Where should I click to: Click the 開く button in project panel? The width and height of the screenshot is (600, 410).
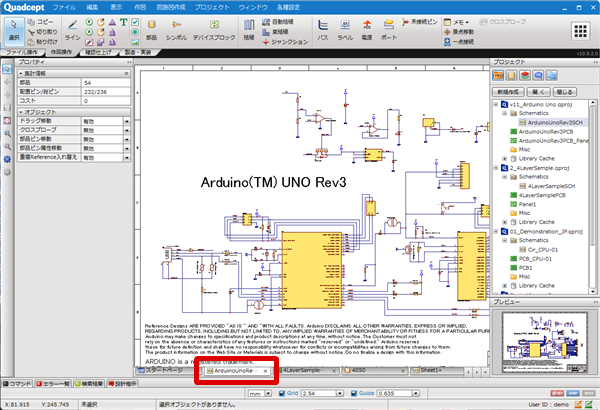(538, 92)
